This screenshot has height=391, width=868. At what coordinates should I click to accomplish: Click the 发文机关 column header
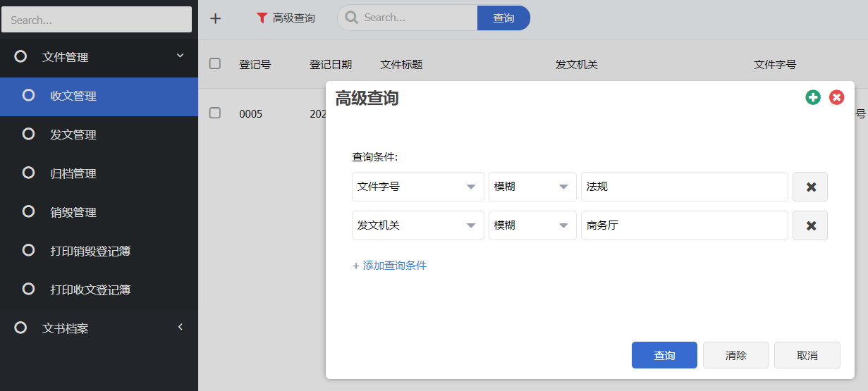(577, 64)
